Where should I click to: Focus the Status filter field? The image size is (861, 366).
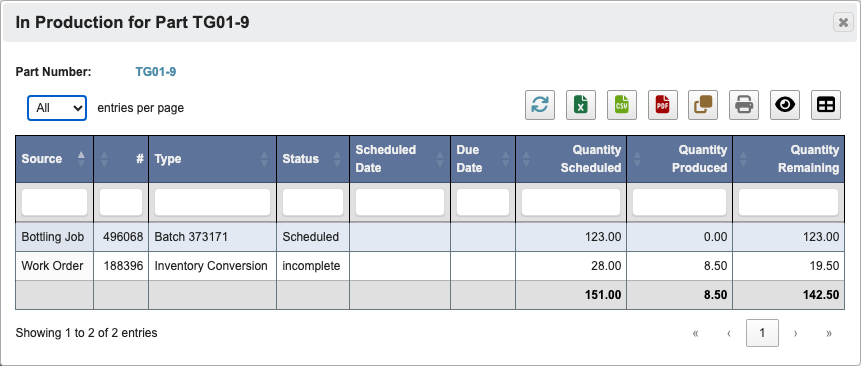(x=313, y=202)
